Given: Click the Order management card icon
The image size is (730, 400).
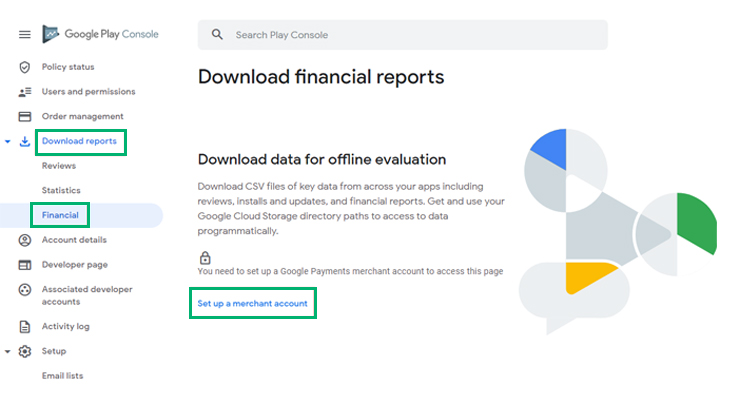Looking at the screenshot, I should [x=25, y=116].
